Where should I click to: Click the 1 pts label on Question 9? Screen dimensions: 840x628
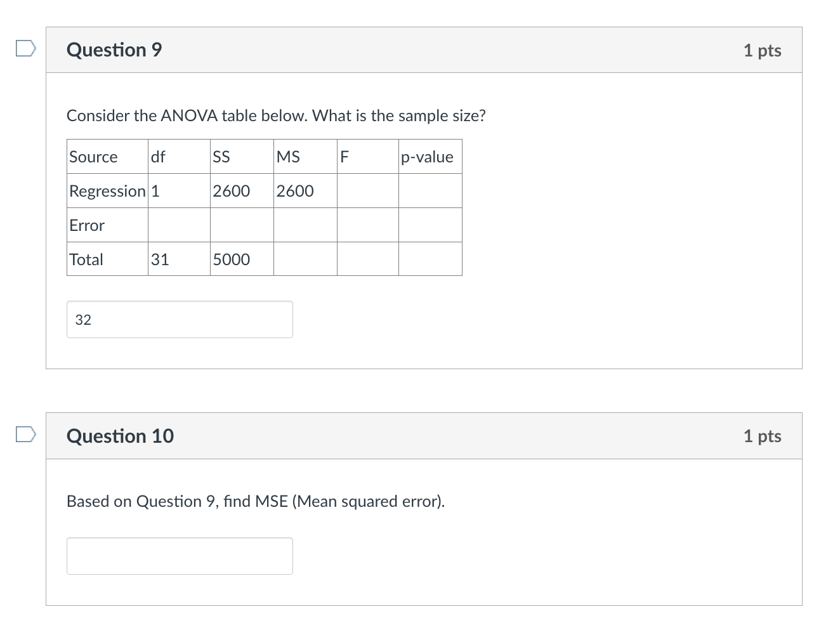[762, 50]
